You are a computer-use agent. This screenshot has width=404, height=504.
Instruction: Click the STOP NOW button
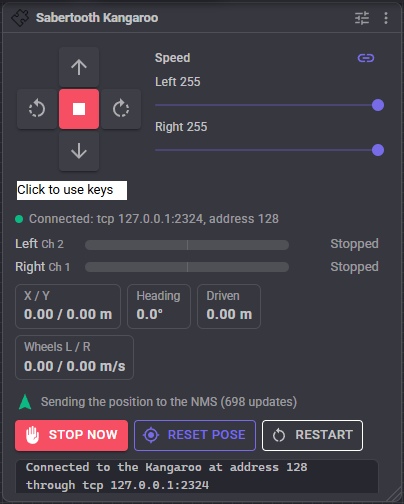pos(71,435)
